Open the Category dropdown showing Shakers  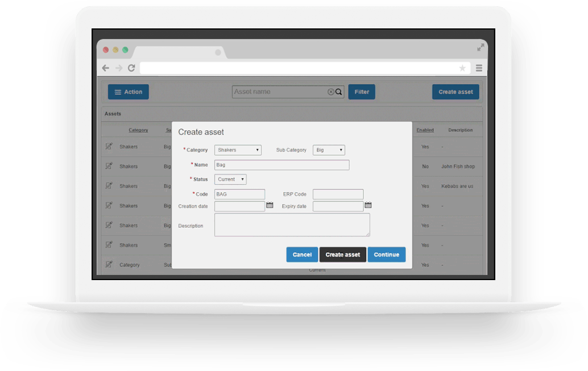(x=238, y=150)
